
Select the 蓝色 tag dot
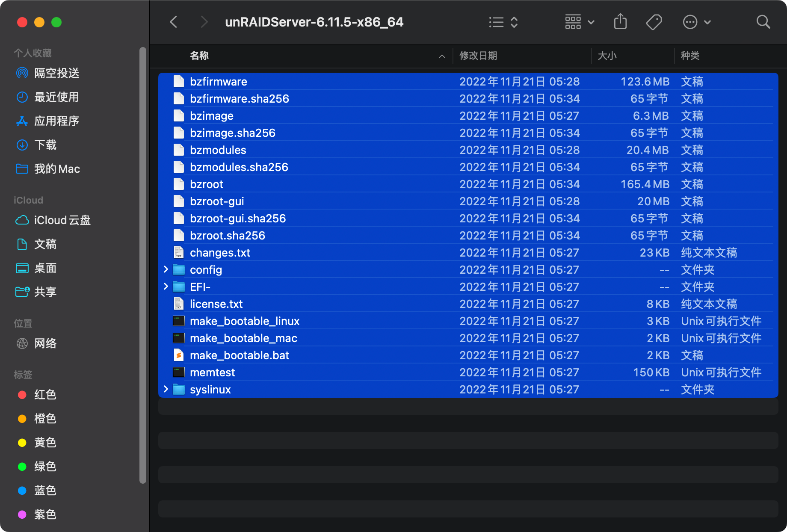click(x=22, y=491)
